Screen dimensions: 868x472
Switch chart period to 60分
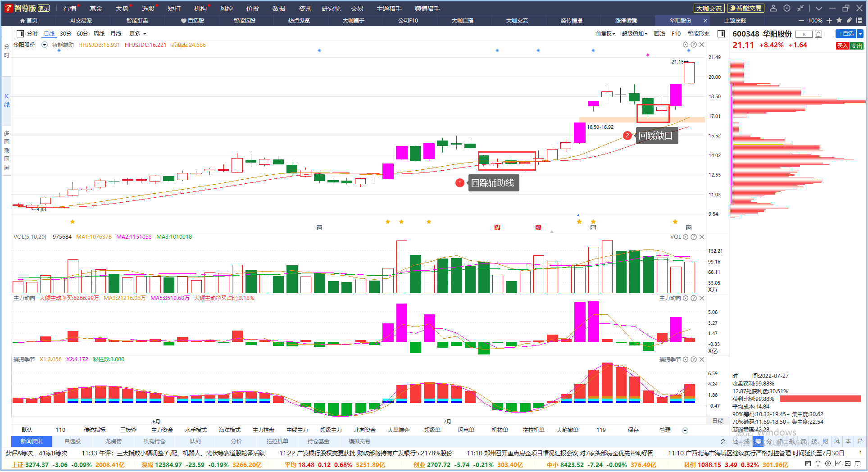(82, 34)
